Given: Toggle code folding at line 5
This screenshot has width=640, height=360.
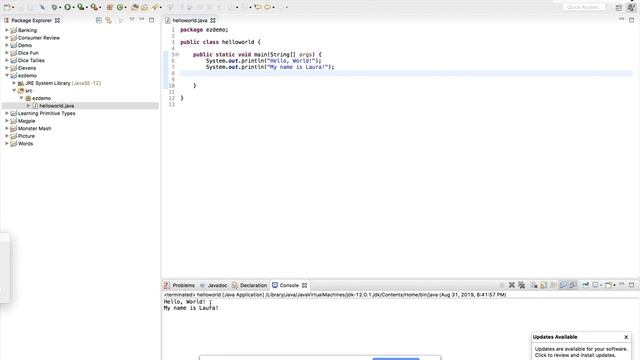Looking at the screenshot, I should click(x=178, y=54).
